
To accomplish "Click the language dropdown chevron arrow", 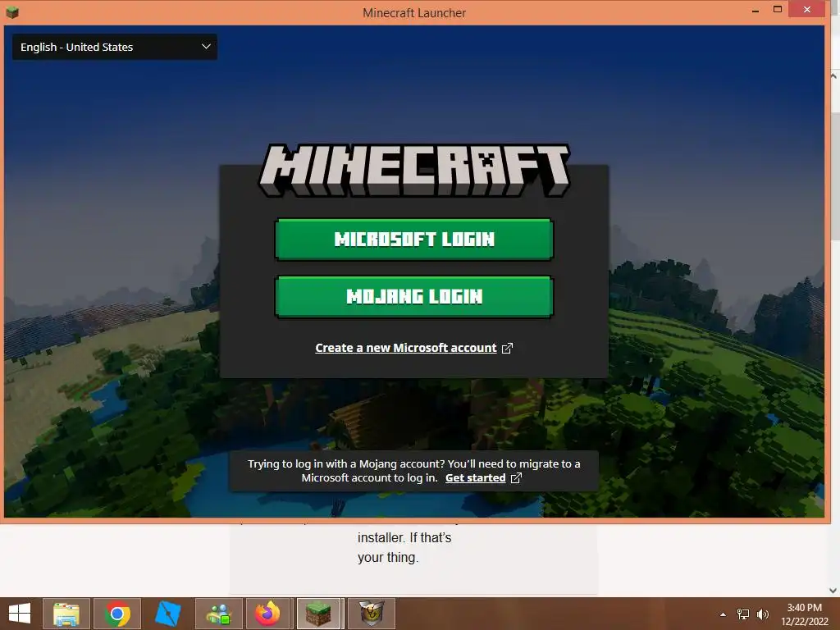I will pyautogui.click(x=206, y=47).
